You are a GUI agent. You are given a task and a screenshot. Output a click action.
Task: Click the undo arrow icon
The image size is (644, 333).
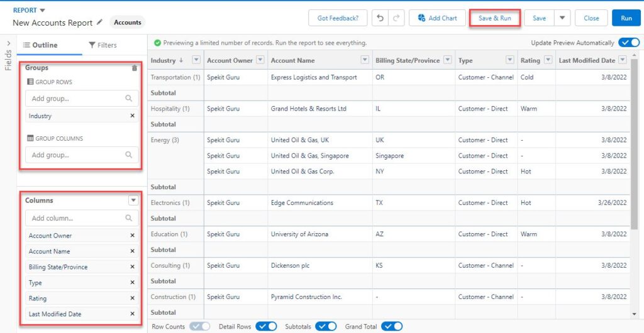tap(380, 18)
